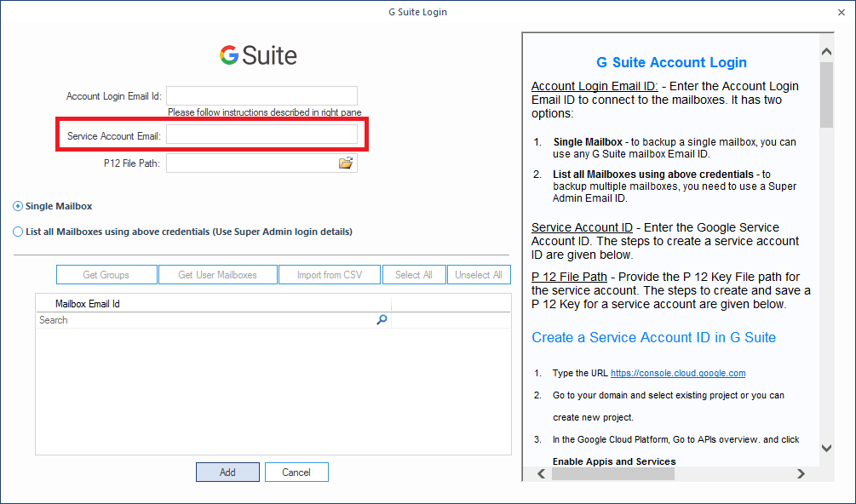Click the help pane horizontal scrollbar thumb
Screen dimensions: 856x504
613,473
